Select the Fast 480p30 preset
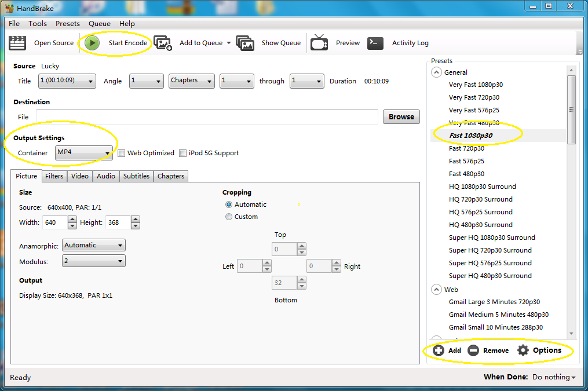This screenshot has height=391, width=588. (466, 174)
